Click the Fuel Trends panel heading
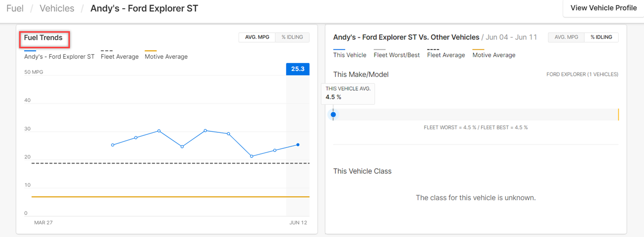The width and height of the screenshot is (644, 237). tap(43, 38)
